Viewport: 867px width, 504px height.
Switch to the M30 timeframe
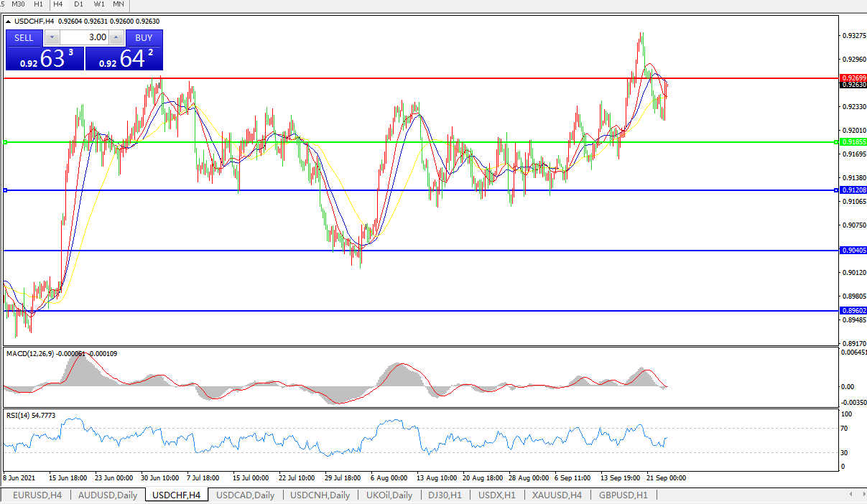(19, 4)
